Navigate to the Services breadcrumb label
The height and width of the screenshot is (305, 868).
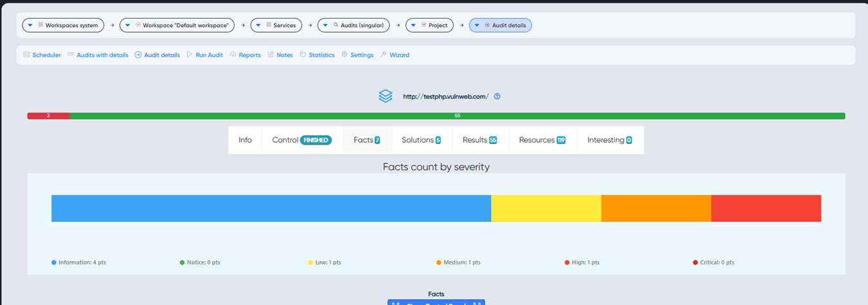point(285,25)
